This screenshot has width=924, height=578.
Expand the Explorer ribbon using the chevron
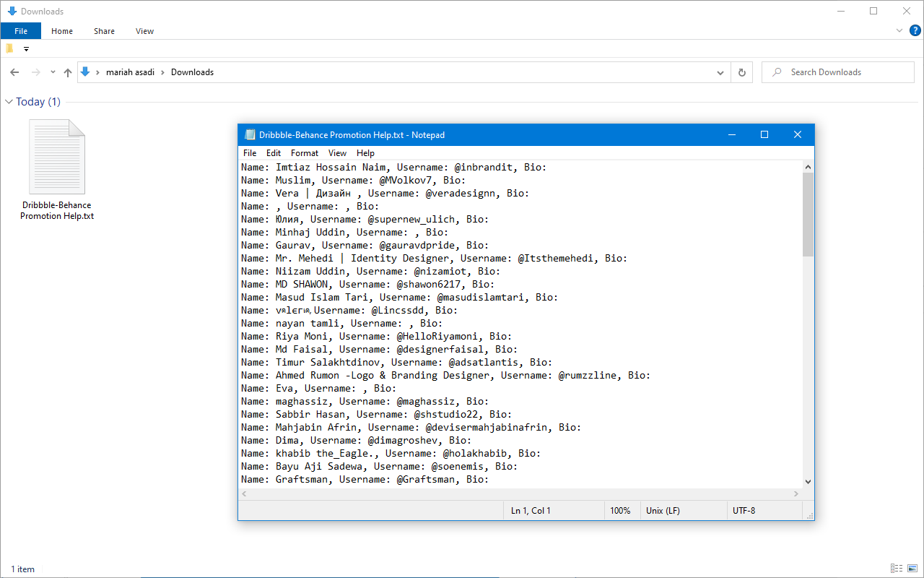(899, 31)
